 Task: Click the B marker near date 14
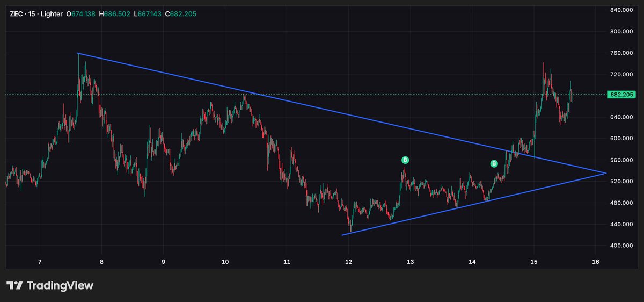pyautogui.click(x=494, y=163)
